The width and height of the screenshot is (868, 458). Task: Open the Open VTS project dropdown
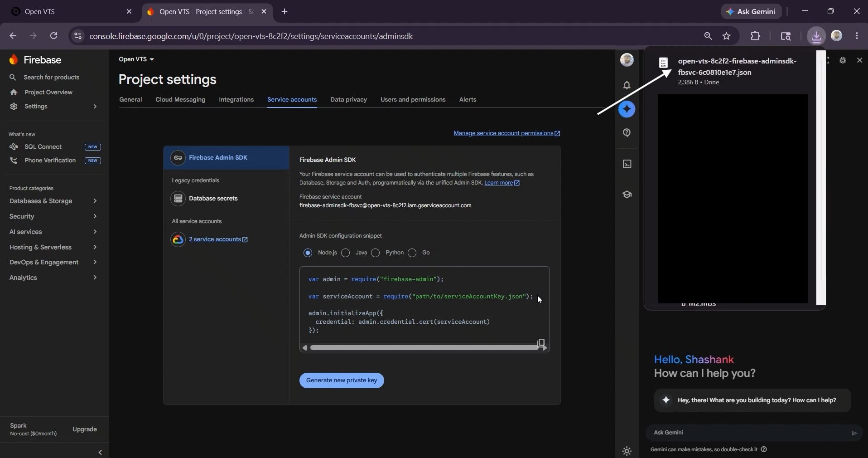coord(136,59)
